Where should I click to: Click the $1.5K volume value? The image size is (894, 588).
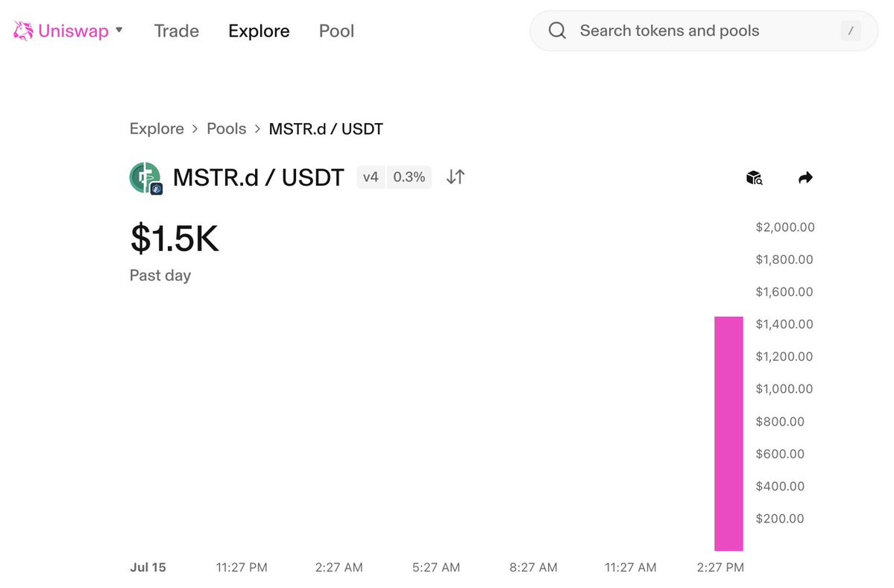point(174,238)
